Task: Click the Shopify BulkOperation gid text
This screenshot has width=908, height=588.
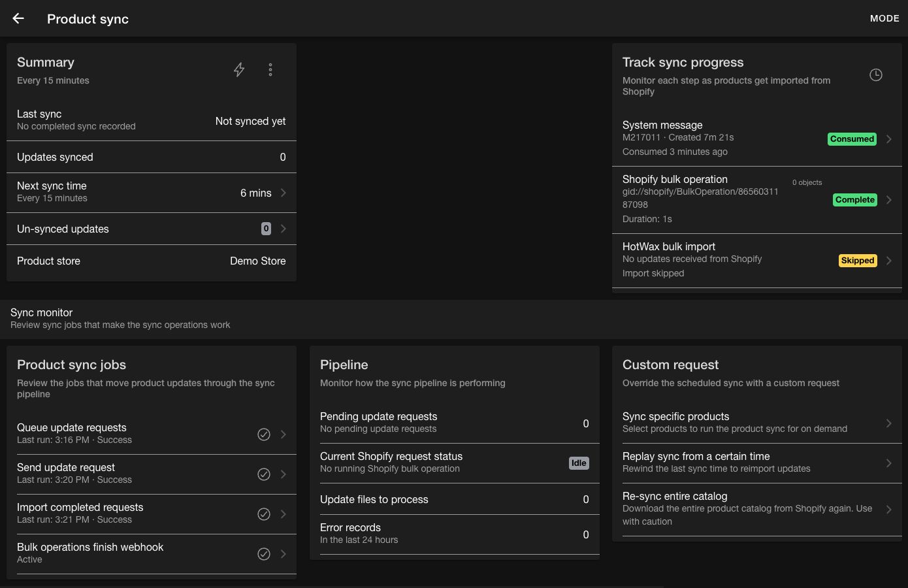Action: pyautogui.click(x=700, y=198)
